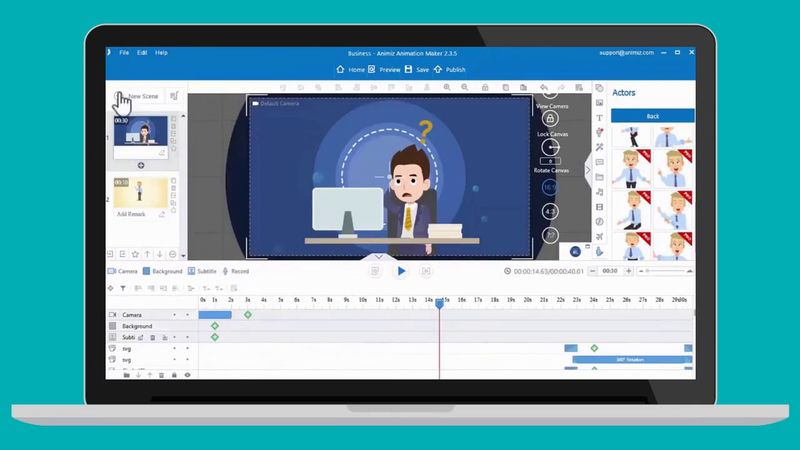Click the Background button above the timeline
The width and height of the screenshot is (800, 450).
click(162, 271)
